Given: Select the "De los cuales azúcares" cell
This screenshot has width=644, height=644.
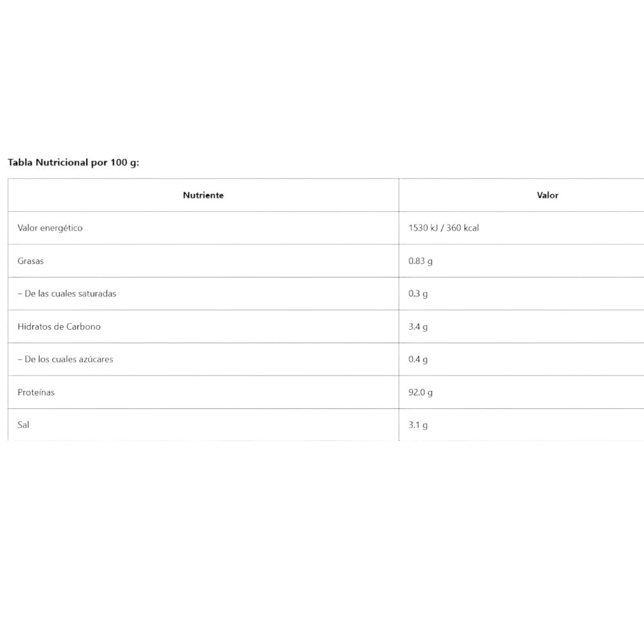Looking at the screenshot, I should click(66, 359).
